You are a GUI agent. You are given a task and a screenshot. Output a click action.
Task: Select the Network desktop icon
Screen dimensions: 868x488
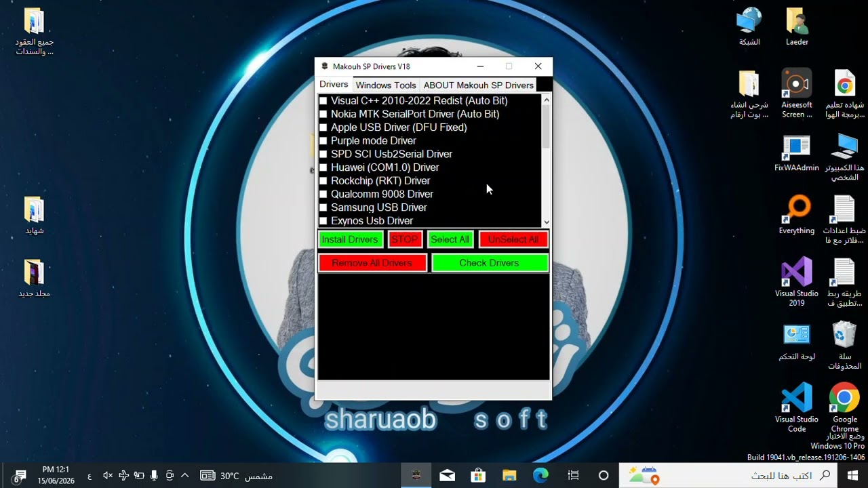[749, 27]
